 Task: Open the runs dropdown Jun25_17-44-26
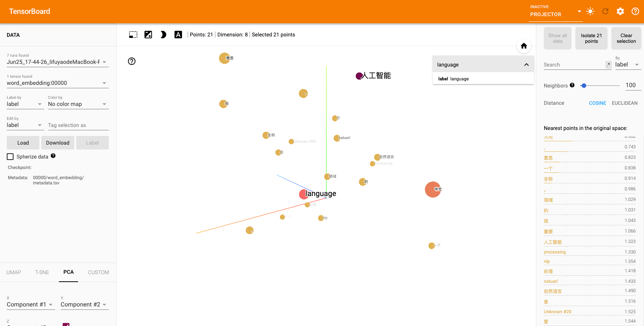pyautogui.click(x=58, y=62)
